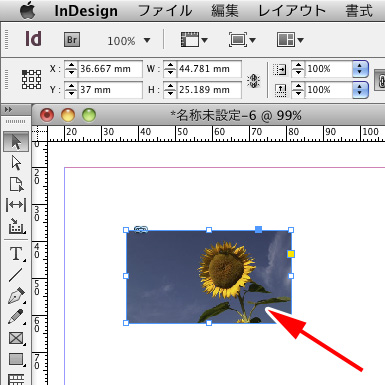The width and height of the screenshot is (385, 385).
Task: Click the yellow live corners square on frame
Action: click(291, 254)
